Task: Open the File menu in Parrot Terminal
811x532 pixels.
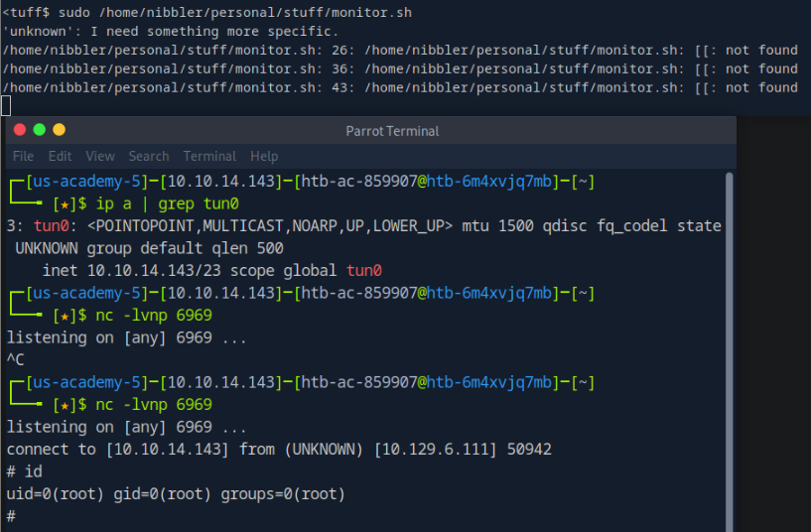Action: pos(23,156)
